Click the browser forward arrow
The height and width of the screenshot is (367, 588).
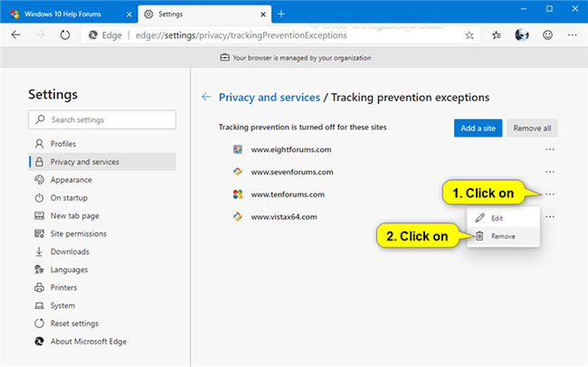pos(41,35)
